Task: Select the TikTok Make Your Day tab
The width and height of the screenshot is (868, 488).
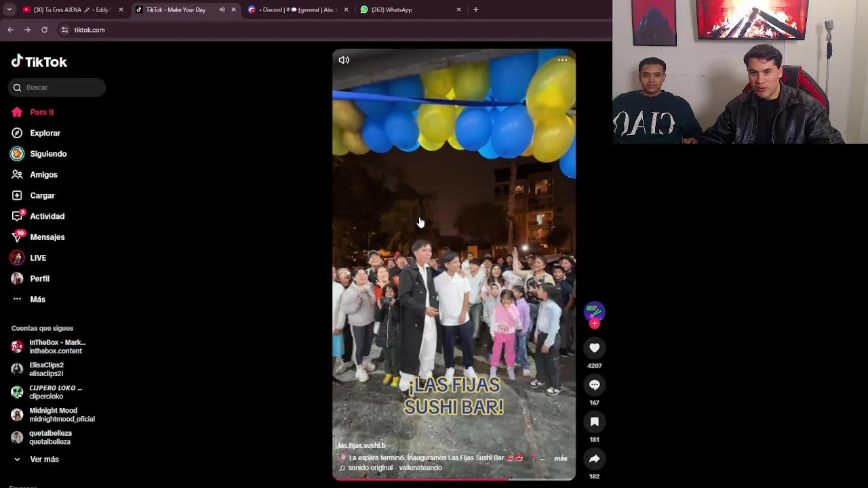Action: 176,10
